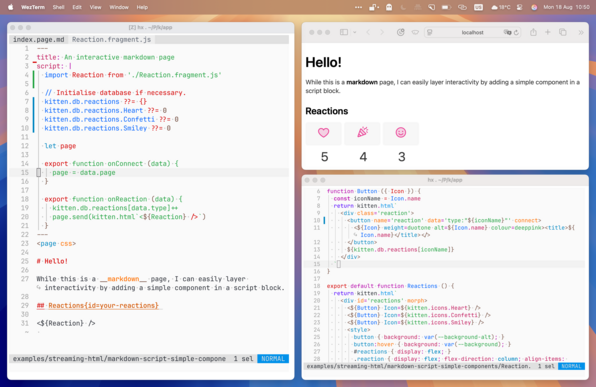Click the Confetti count 4
This screenshot has height=387, width=596.
pos(363,157)
